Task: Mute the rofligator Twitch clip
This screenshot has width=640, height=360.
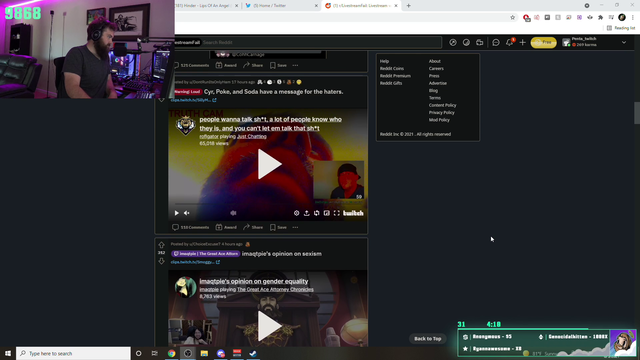Action: tap(187, 213)
